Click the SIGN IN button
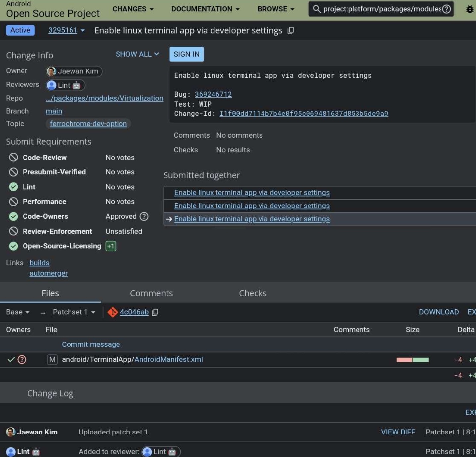Viewport: 476px width, 457px height. click(x=187, y=54)
